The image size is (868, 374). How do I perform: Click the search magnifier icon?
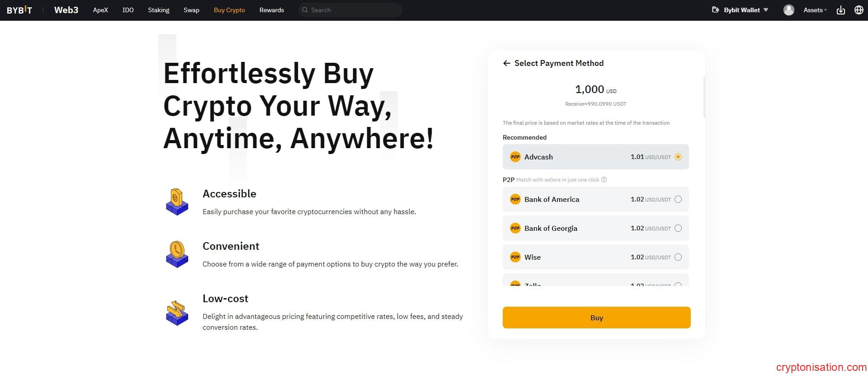(x=305, y=10)
